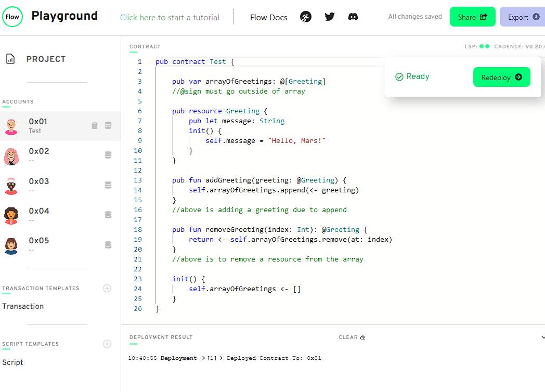
Task: Open storage icon for account 0x04
Action: 108,215
